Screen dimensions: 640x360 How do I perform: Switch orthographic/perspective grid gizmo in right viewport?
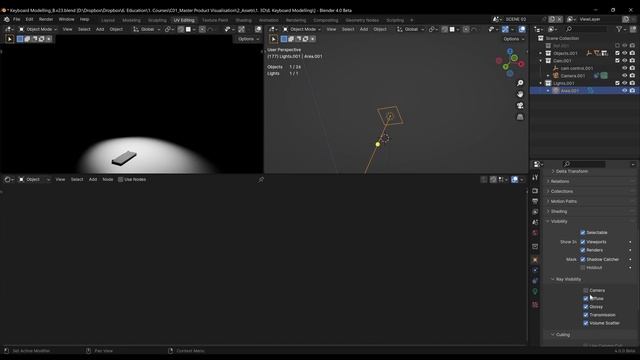tap(520, 117)
